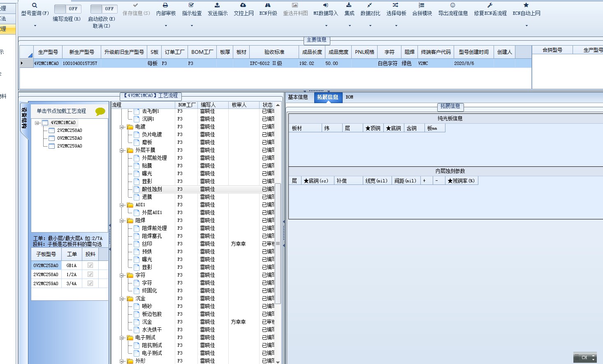Image resolution: width=603 pixels, height=364 pixels.
Task: Click 发送指示 upload icon
Action: click(217, 5)
